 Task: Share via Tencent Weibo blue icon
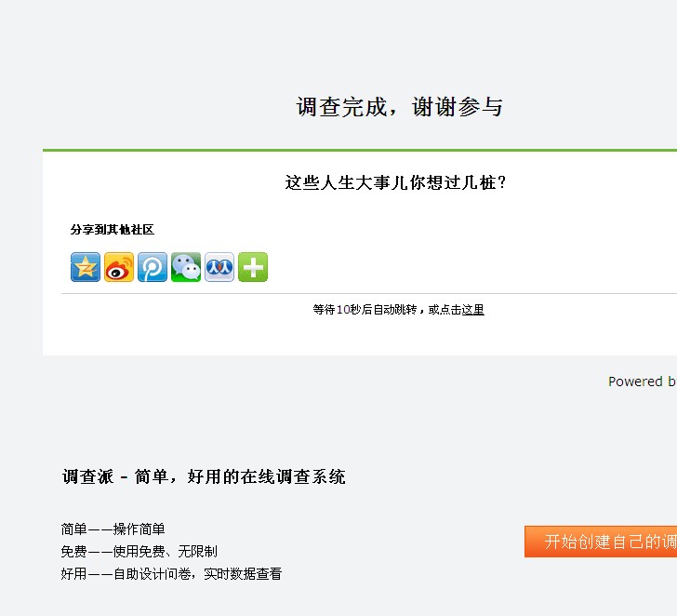click(153, 267)
